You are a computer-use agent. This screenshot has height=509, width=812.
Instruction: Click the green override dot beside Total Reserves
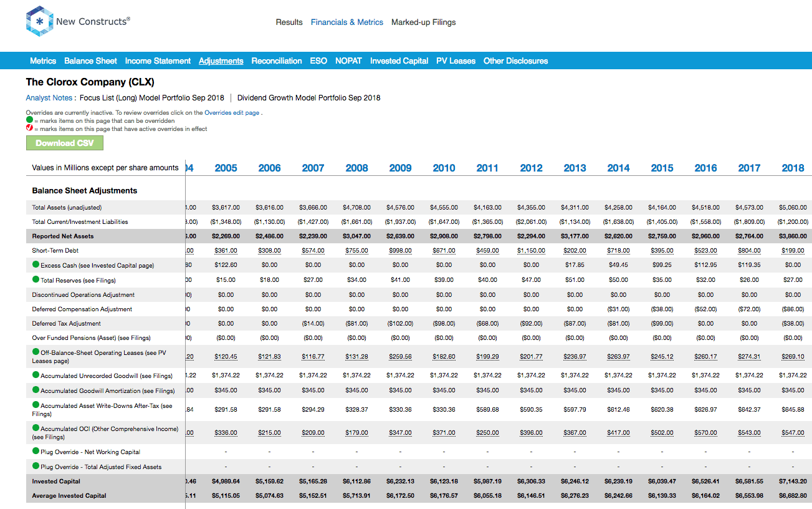(x=36, y=279)
